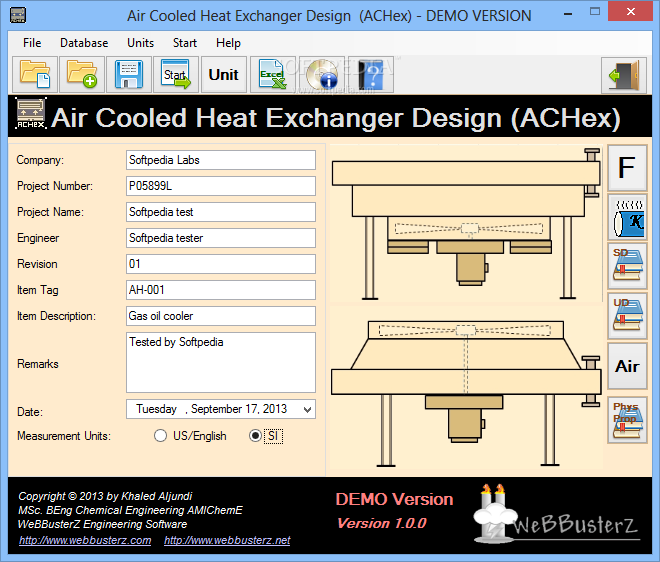Screen dimensions: 660x562
Task: Visit the webbusterz.com link
Action: [x=85, y=540]
